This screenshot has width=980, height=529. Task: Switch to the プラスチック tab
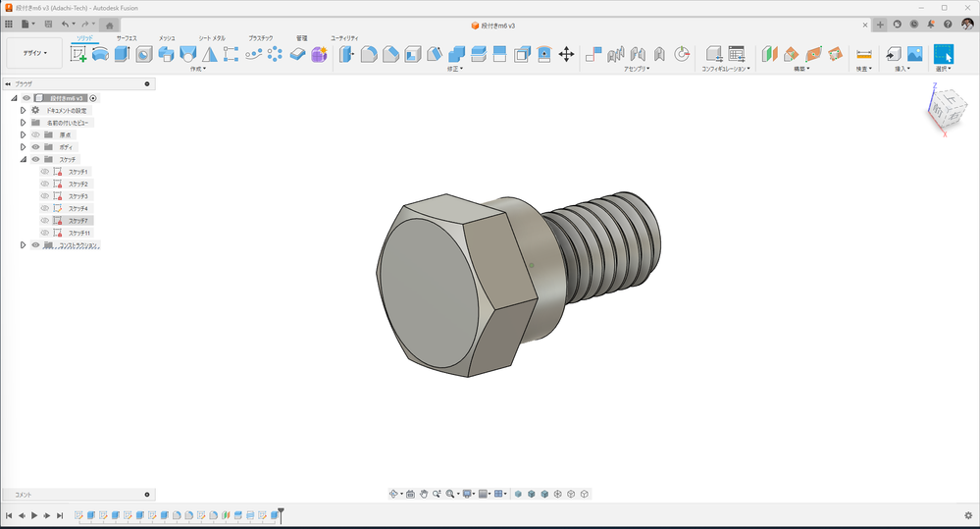point(260,38)
